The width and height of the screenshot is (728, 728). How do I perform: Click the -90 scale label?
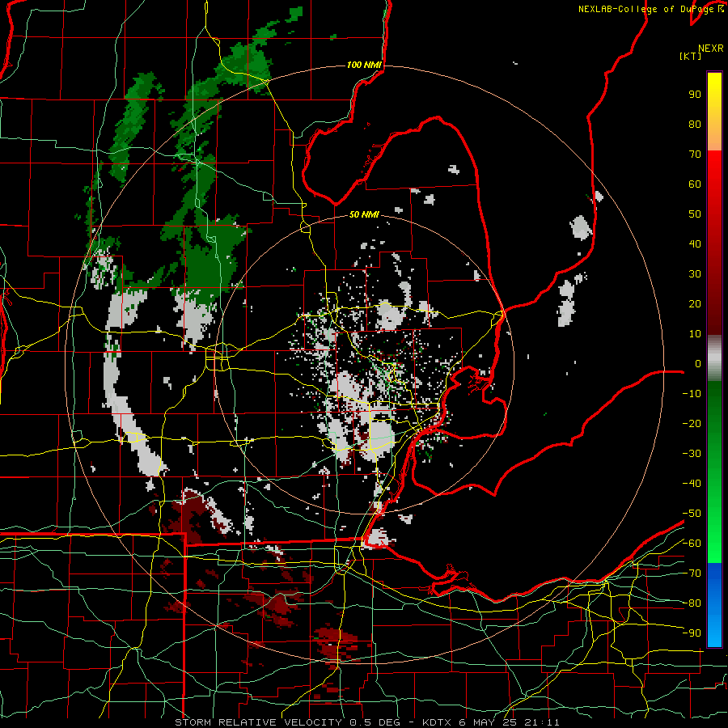692,633
